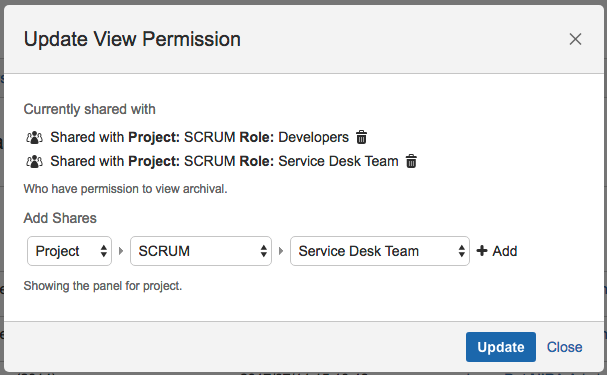Expand the SCRUM project dropdown
Screen dimensions: 607x375
click(201, 251)
